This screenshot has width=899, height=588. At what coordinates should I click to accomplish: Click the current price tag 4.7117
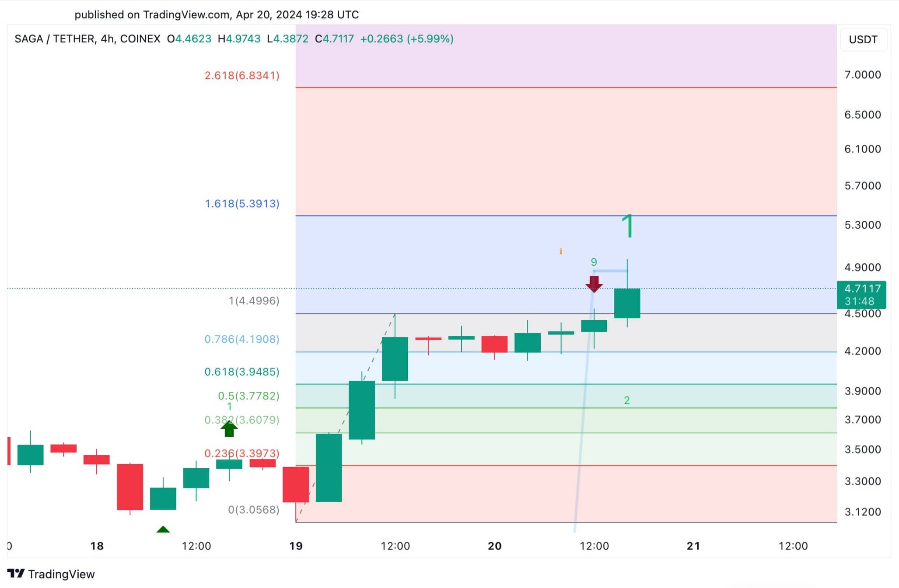pyautogui.click(x=861, y=295)
